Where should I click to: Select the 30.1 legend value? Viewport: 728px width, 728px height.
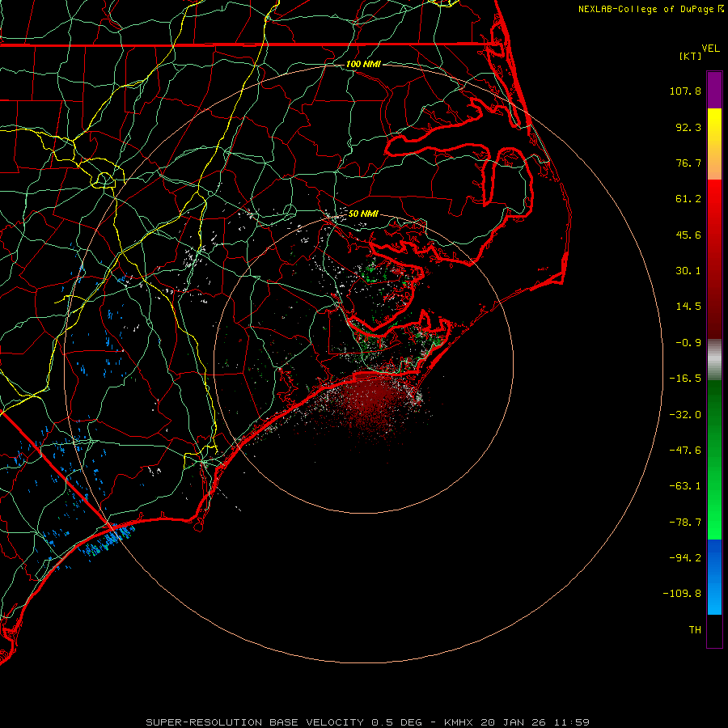tap(688, 271)
